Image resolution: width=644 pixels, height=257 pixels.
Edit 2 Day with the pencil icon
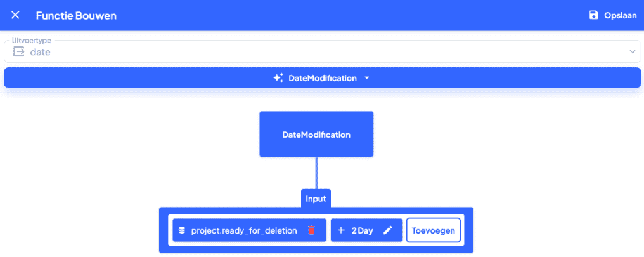click(x=388, y=230)
